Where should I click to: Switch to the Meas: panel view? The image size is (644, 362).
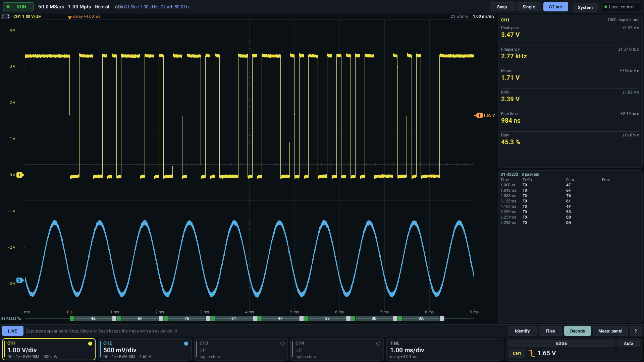pos(610,331)
